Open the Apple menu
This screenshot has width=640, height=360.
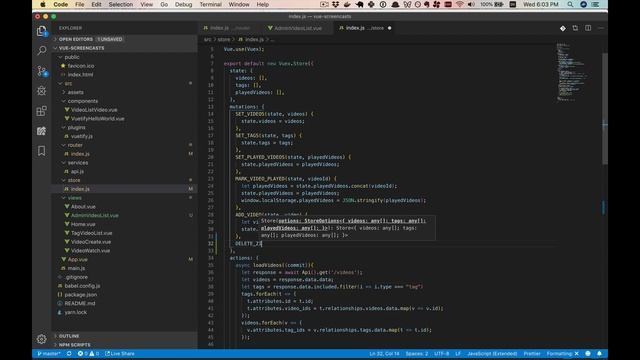tap(42, 4)
